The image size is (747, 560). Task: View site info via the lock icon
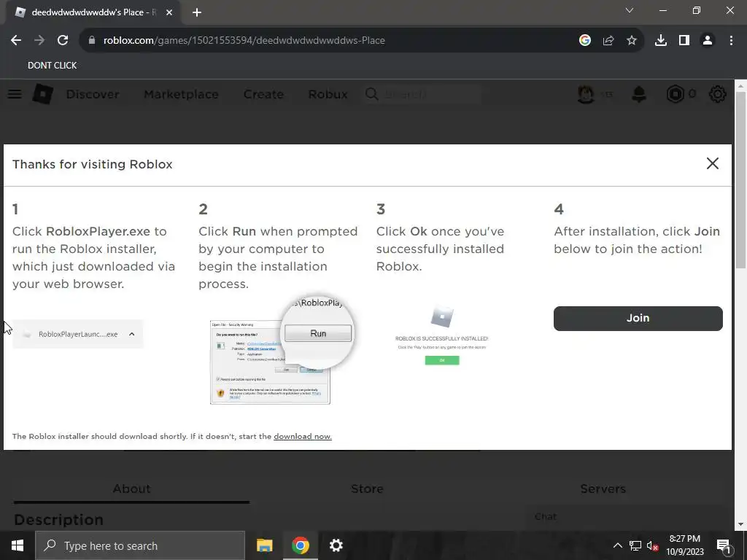pos(92,41)
